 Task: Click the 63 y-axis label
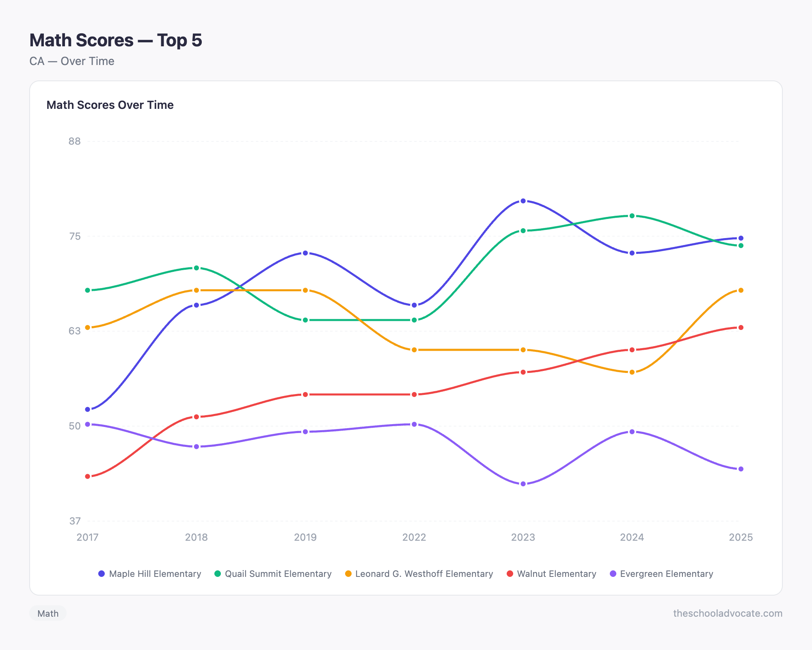coord(75,331)
